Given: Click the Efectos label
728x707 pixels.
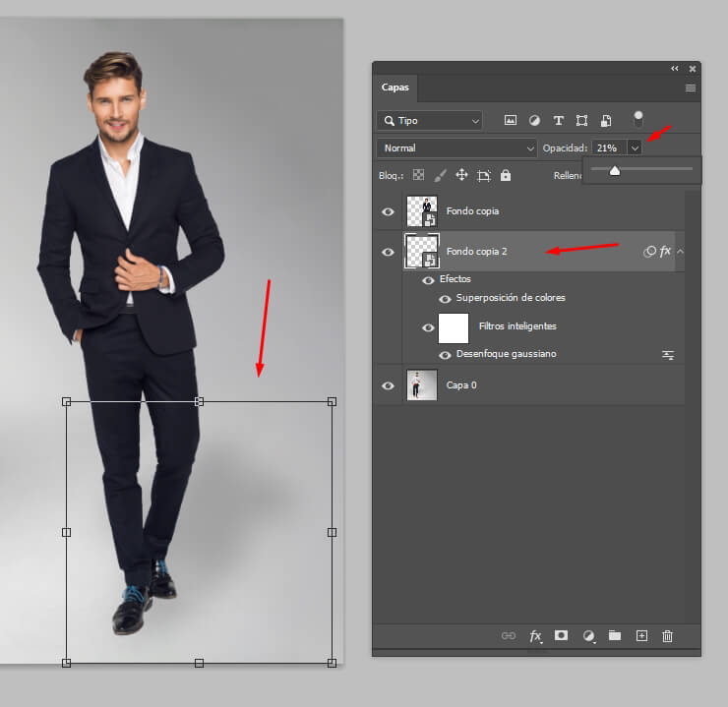Looking at the screenshot, I should point(455,279).
